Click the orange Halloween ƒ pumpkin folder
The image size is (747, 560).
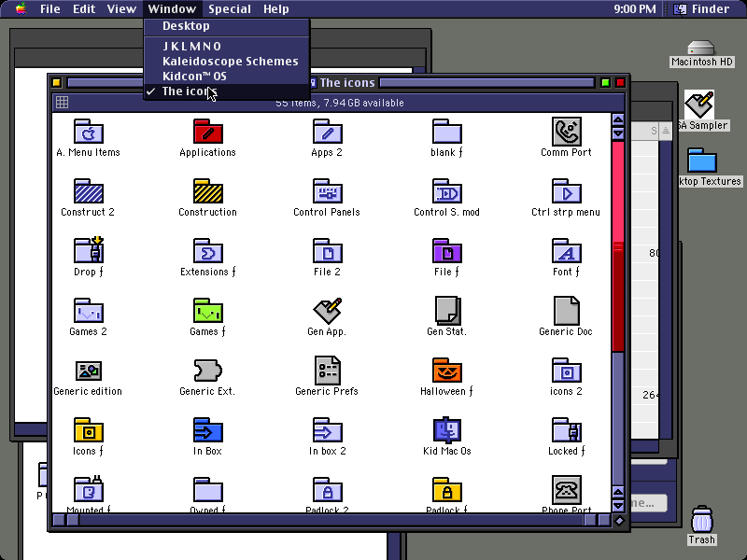(x=447, y=370)
